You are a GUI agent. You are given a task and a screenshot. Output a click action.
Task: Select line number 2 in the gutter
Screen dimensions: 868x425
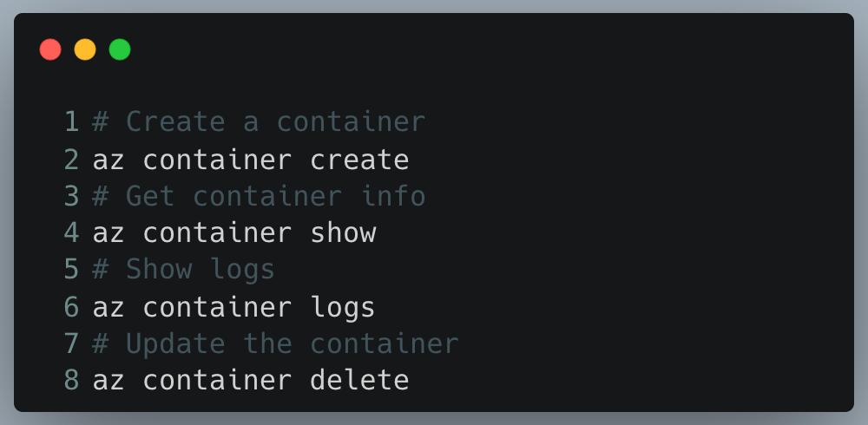click(71, 160)
